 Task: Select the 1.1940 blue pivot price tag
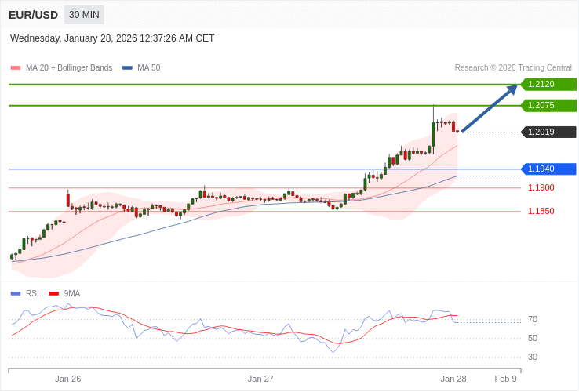coord(549,169)
